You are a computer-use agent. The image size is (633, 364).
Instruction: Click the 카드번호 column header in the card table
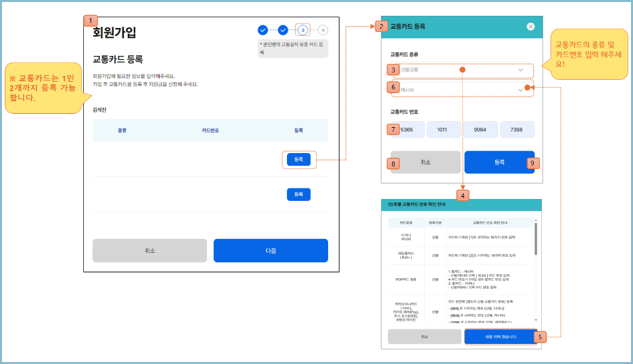(x=210, y=130)
